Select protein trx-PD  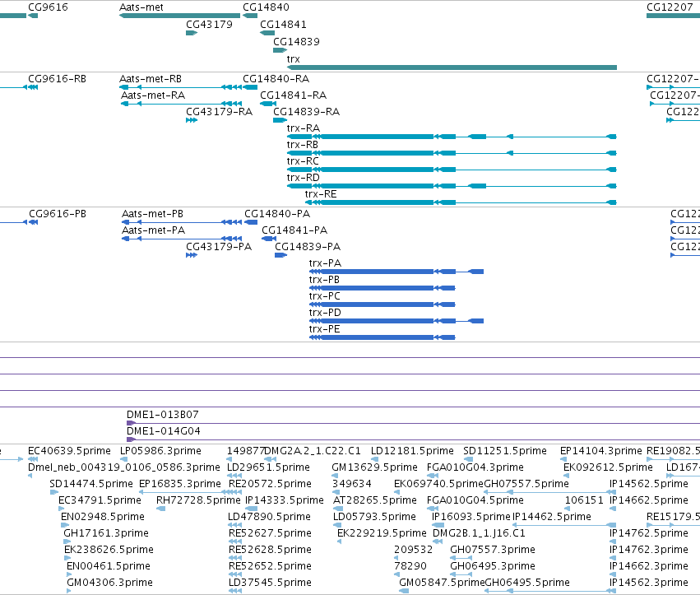(396, 321)
